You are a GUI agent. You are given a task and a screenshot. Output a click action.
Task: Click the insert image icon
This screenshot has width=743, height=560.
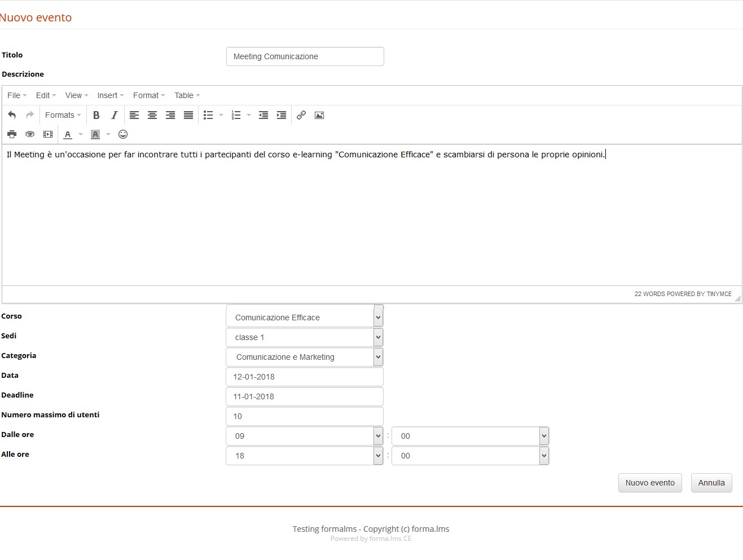pos(319,115)
